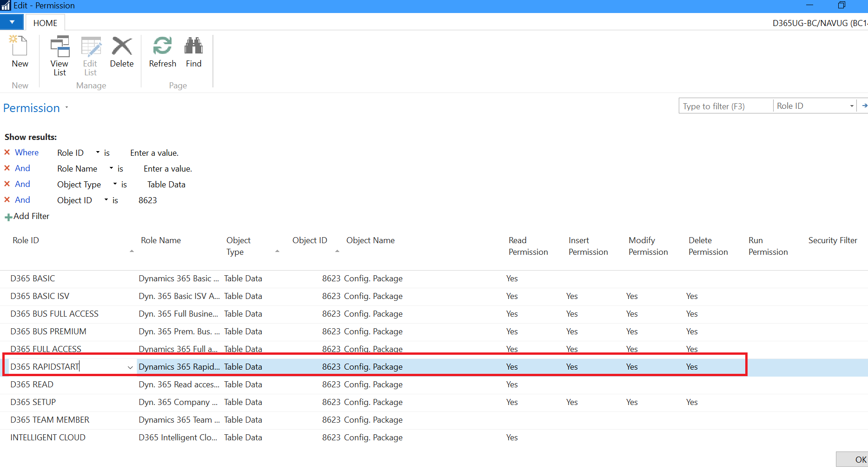Click the Type to filter search box
This screenshot has height=471, width=868.
[x=726, y=106]
